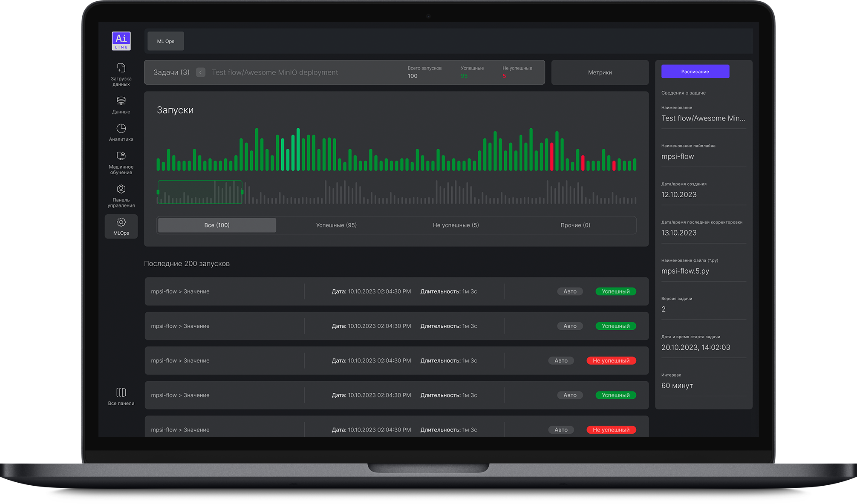Switch to the ML Ops tab
Screen dimensions: 857x504
[x=166, y=41]
